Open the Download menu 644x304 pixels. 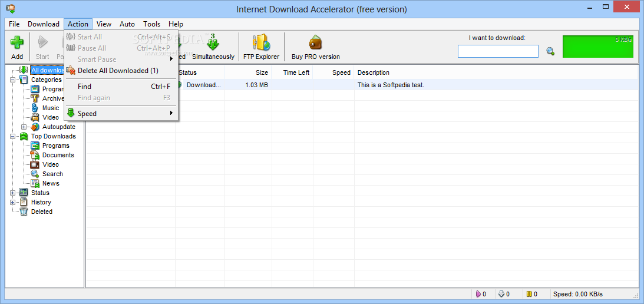tap(44, 24)
